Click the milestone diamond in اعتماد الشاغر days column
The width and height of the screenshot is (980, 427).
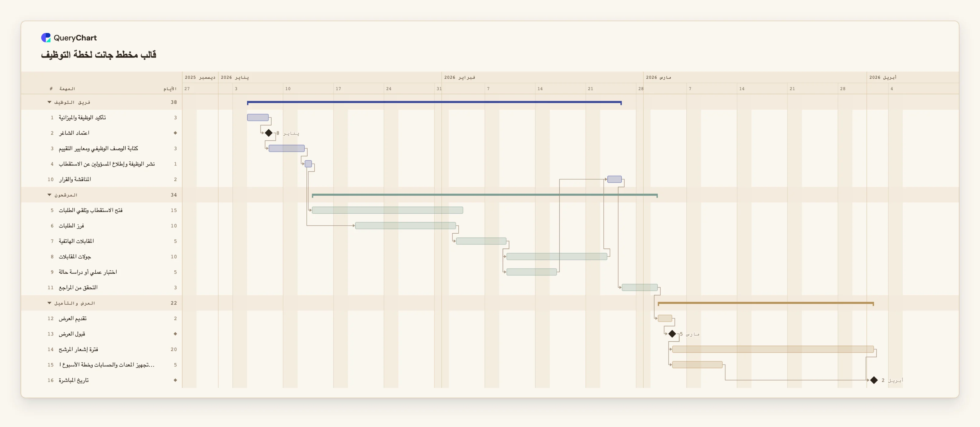point(175,133)
